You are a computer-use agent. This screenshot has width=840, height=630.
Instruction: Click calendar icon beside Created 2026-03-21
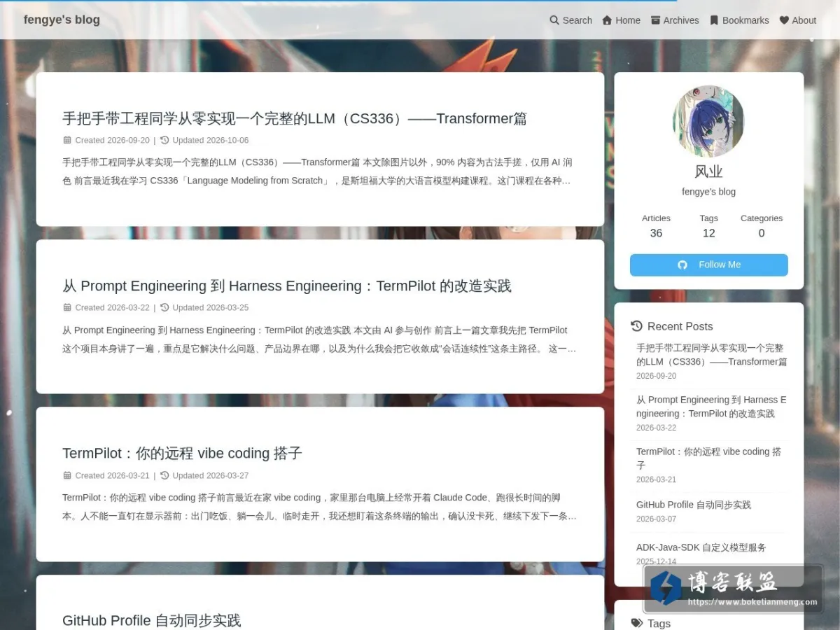(67, 475)
